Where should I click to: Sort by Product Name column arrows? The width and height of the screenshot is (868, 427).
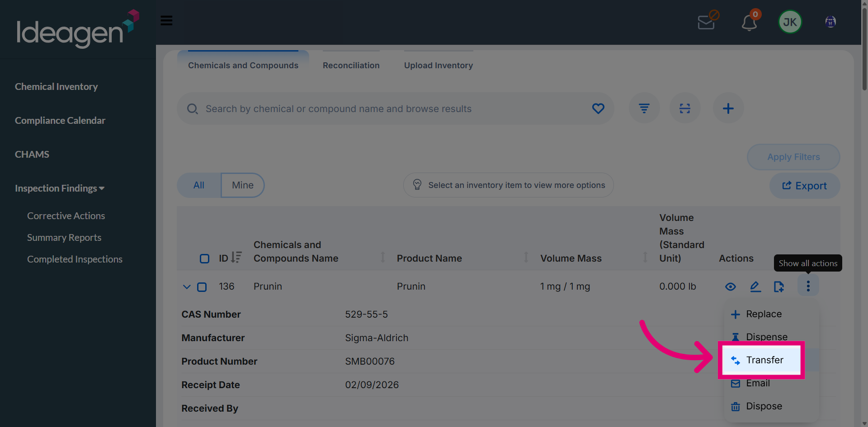point(526,258)
